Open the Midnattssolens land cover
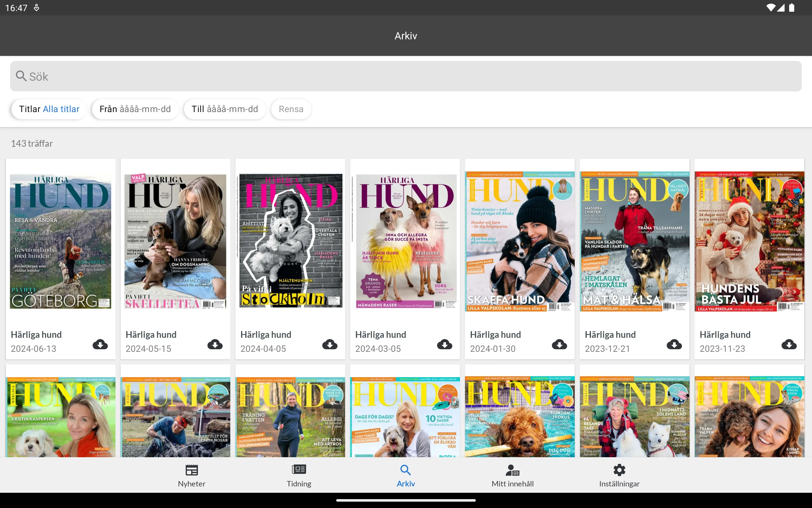The width and height of the screenshot is (812, 508). (634, 417)
